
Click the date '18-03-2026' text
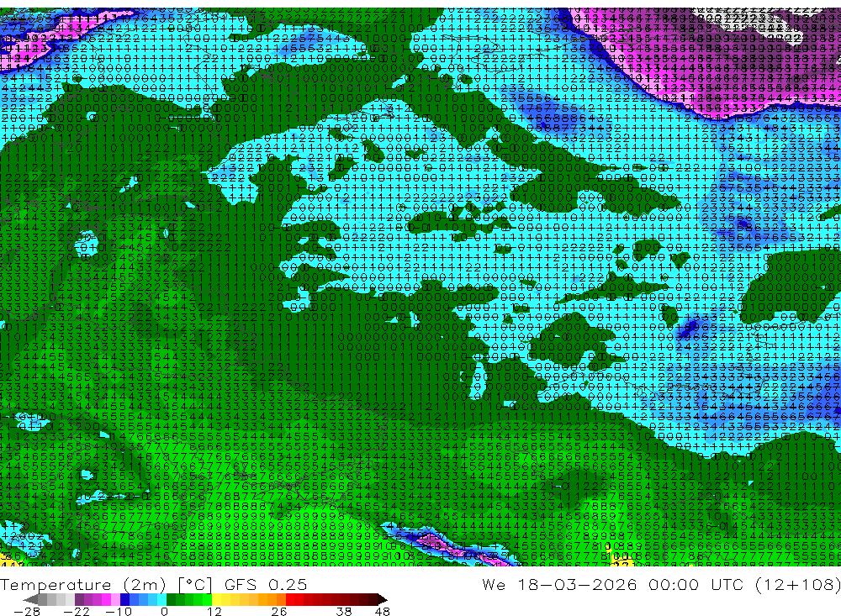coord(576,584)
